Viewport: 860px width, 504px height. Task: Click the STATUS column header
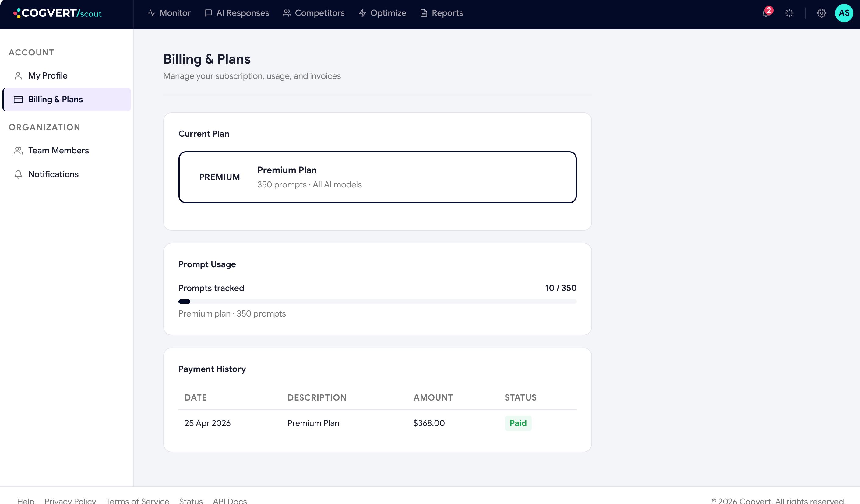point(521,397)
